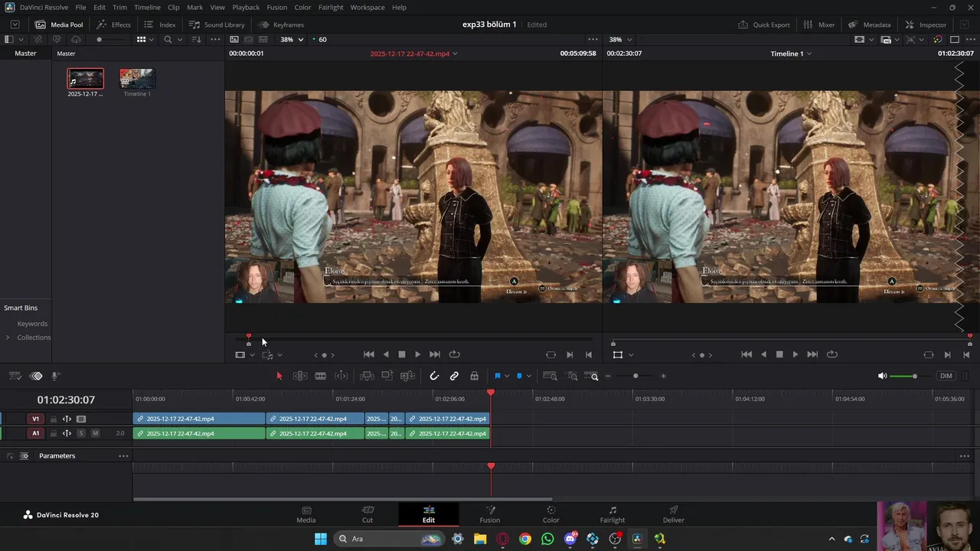Stop playback in timeline viewer
This screenshot has height=551, width=980.
pos(779,354)
